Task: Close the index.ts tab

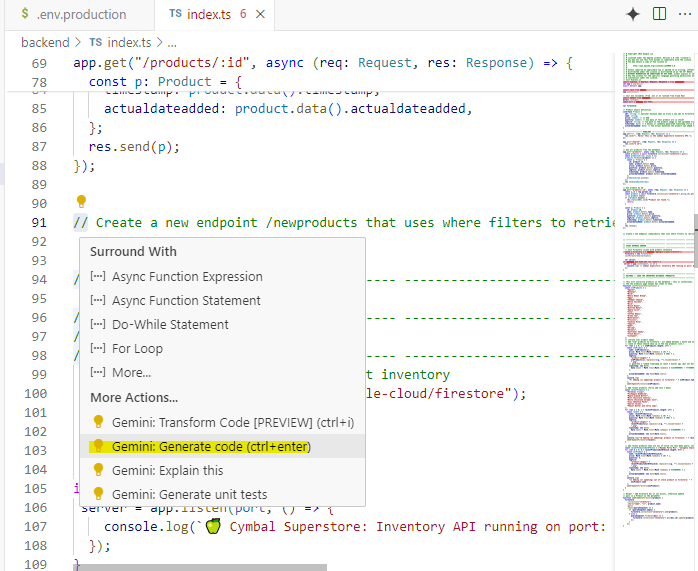Action: coord(260,14)
